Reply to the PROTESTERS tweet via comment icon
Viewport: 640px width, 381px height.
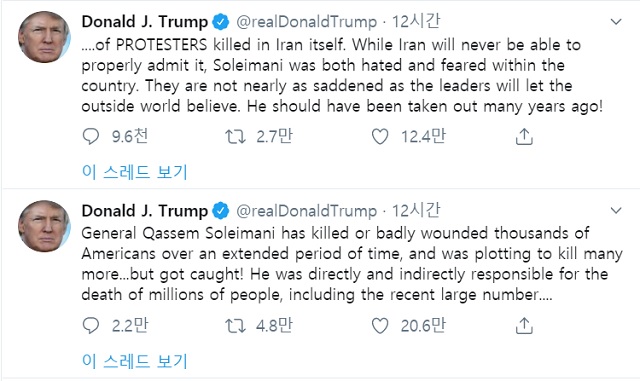91,136
